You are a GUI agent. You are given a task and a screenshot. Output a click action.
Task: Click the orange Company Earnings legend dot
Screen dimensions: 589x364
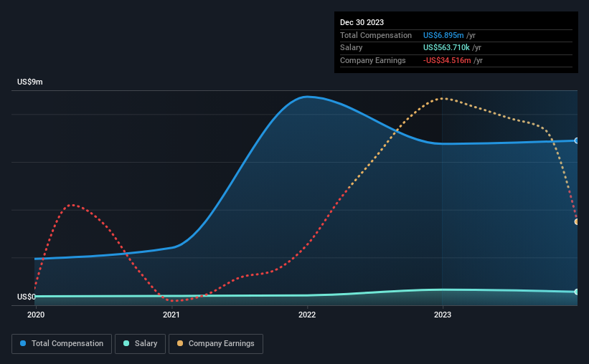point(180,343)
